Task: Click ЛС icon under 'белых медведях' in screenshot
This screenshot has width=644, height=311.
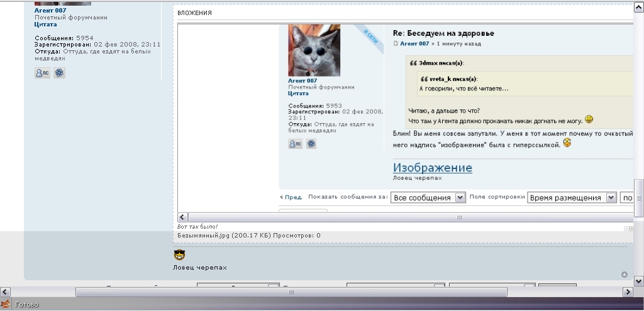Action: tap(296, 144)
